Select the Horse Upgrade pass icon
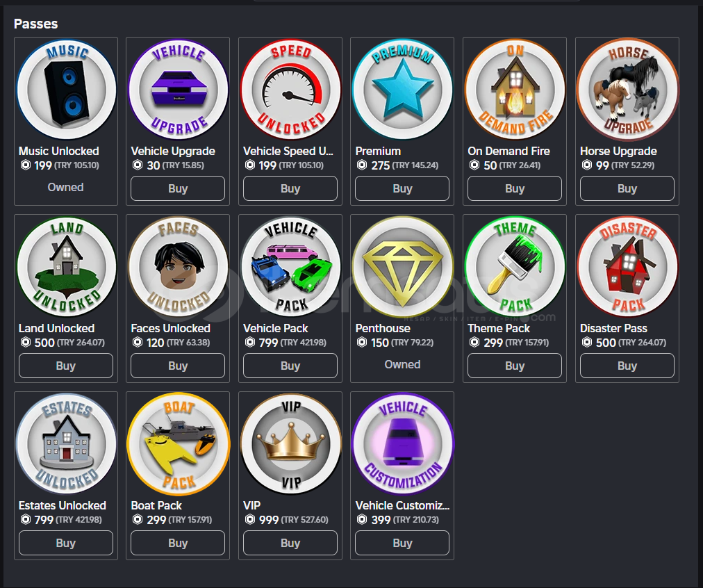Viewport: 703px width, 588px height. point(627,89)
